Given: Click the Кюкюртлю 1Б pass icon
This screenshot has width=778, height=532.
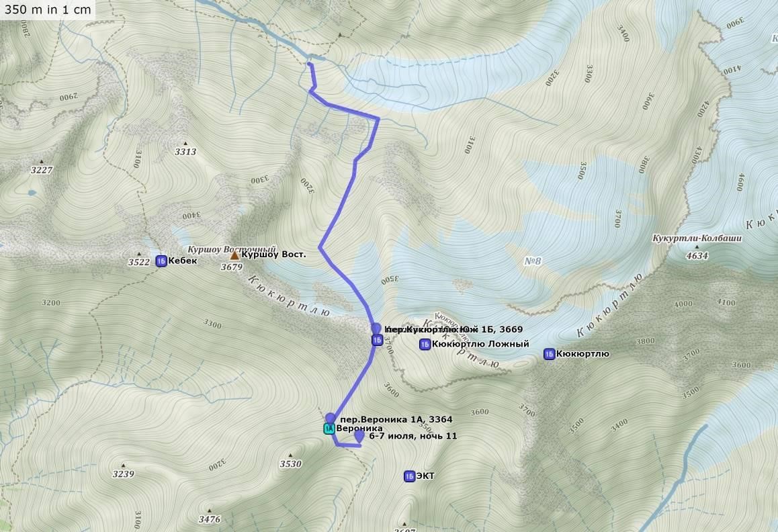Looking at the screenshot, I should pos(549,354).
